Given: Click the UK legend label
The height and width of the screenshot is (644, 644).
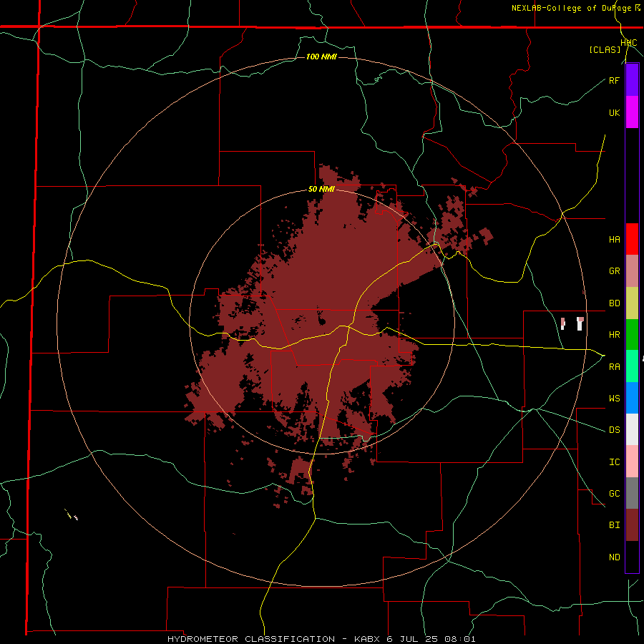Looking at the screenshot, I should (615, 112).
